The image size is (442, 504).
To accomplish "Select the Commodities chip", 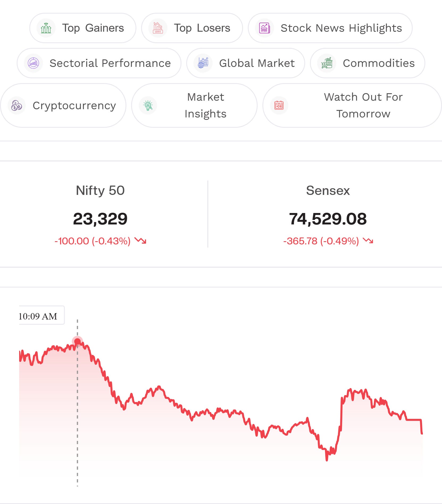I will [x=368, y=63].
